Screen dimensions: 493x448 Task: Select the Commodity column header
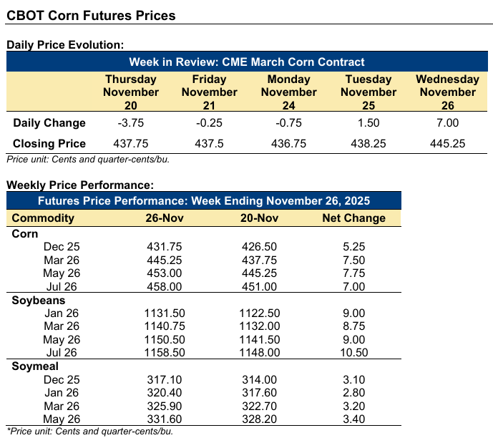pyautogui.click(x=44, y=218)
